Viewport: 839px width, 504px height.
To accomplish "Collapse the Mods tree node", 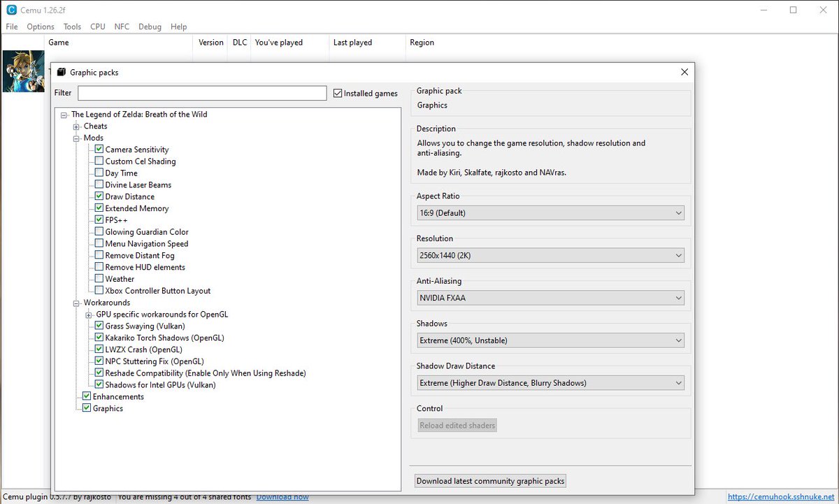I will [x=77, y=138].
